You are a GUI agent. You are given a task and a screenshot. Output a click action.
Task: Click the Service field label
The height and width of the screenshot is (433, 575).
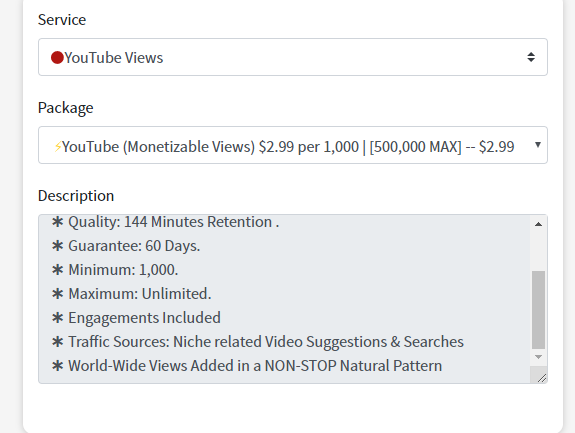point(62,20)
